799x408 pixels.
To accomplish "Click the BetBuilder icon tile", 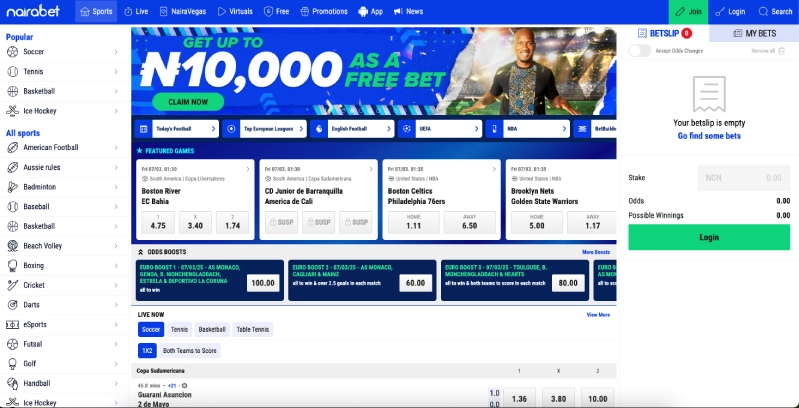I will pyautogui.click(x=582, y=129).
